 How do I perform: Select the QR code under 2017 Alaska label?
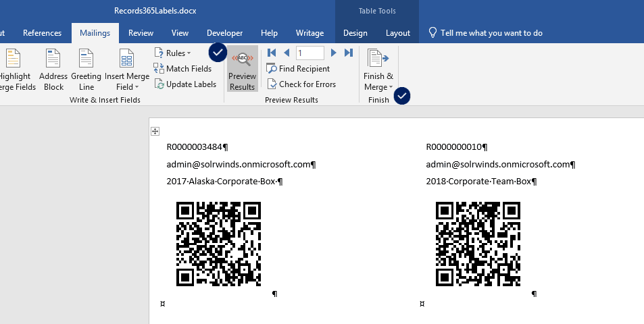coord(218,244)
